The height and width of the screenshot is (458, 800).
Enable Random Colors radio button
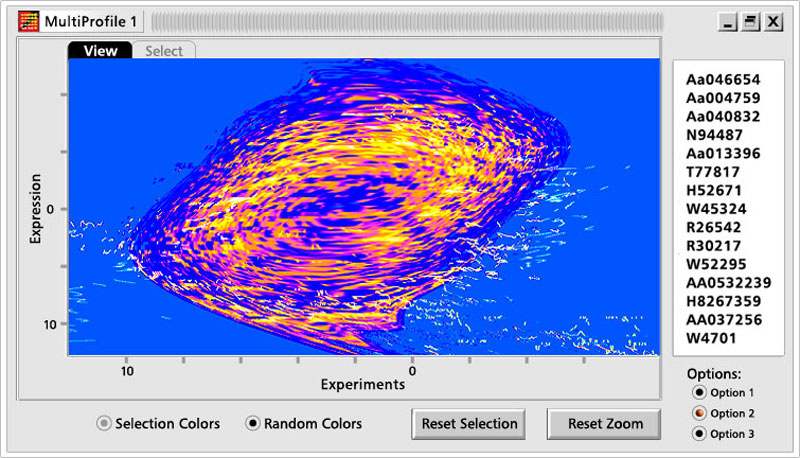[253, 423]
